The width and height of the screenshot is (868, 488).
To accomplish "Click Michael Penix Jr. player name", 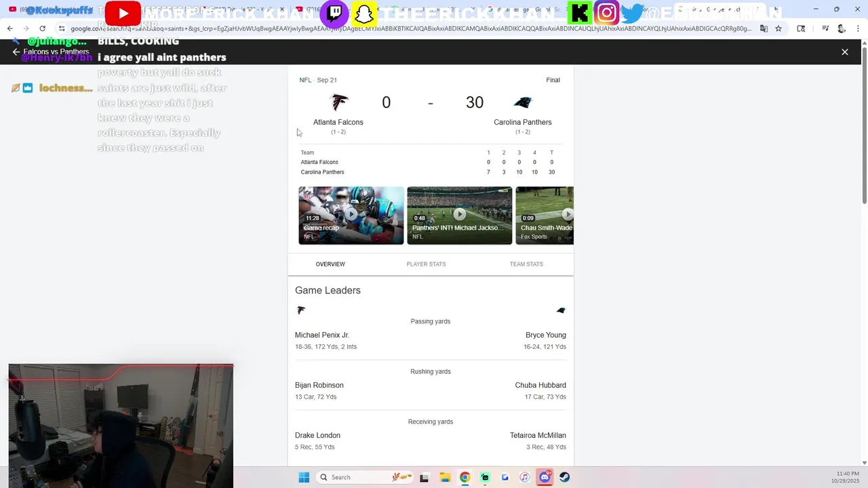I will (x=322, y=335).
